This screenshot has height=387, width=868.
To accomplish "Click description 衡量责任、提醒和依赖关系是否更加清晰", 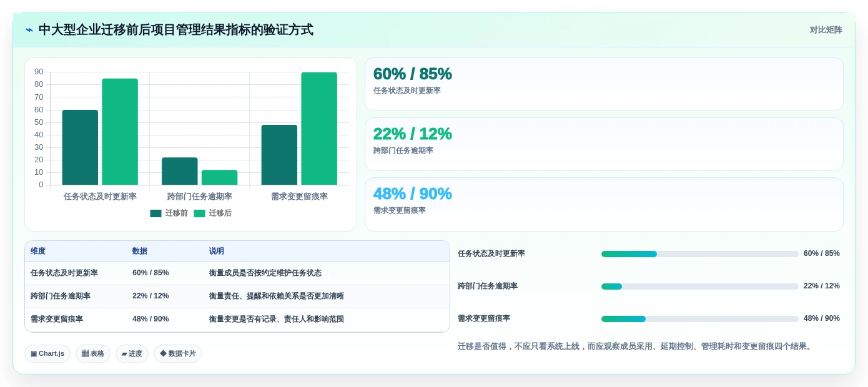I will point(277,296).
